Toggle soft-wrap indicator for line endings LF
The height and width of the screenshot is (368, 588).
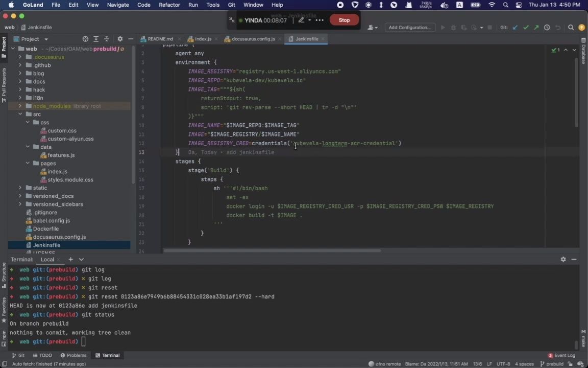pyautogui.click(x=489, y=363)
